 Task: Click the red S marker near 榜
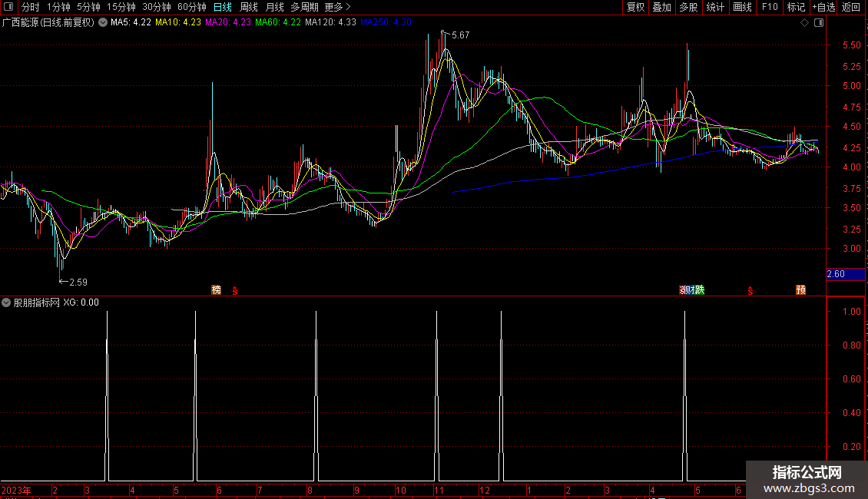(235, 290)
